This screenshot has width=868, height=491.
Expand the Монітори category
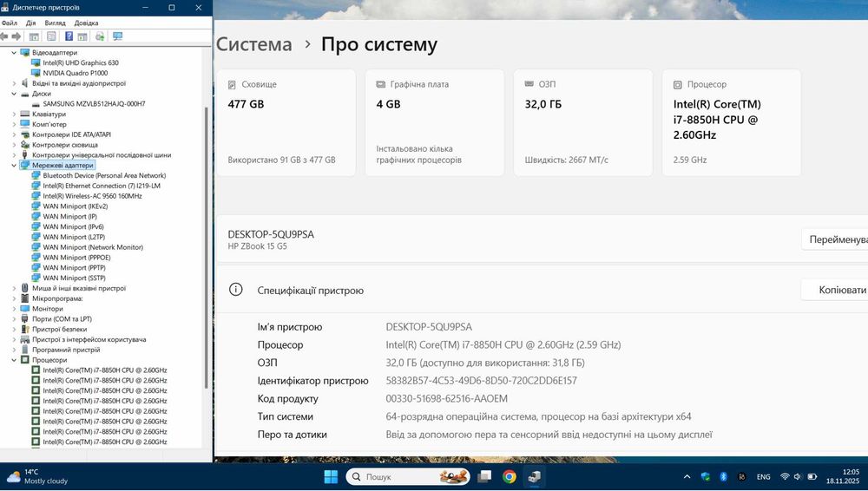coord(15,309)
